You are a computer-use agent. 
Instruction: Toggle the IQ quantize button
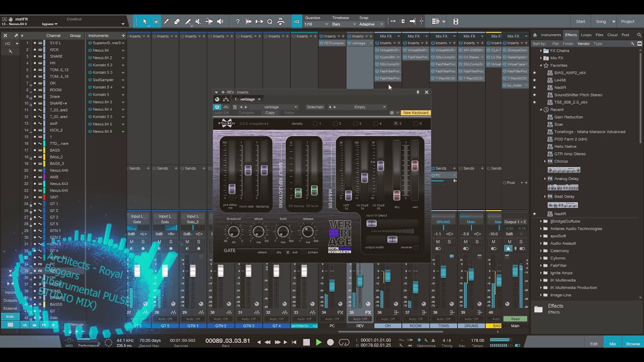click(x=297, y=22)
